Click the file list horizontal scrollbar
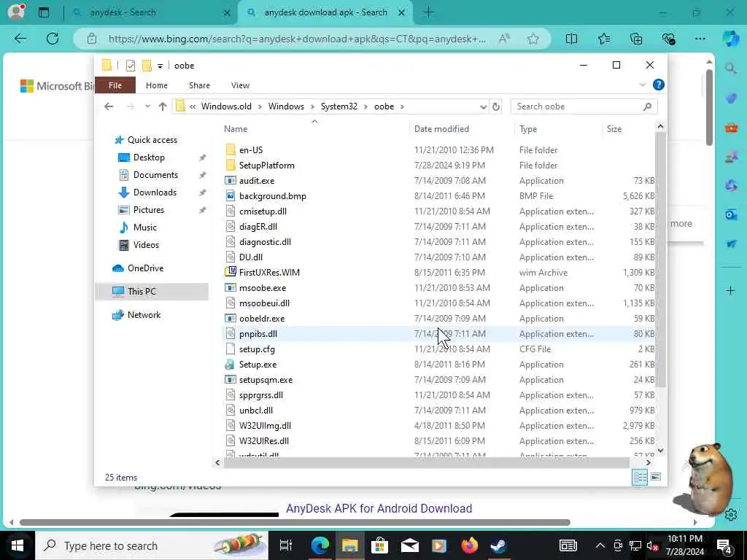Viewport: 747px width, 560px height. pyautogui.click(x=426, y=462)
